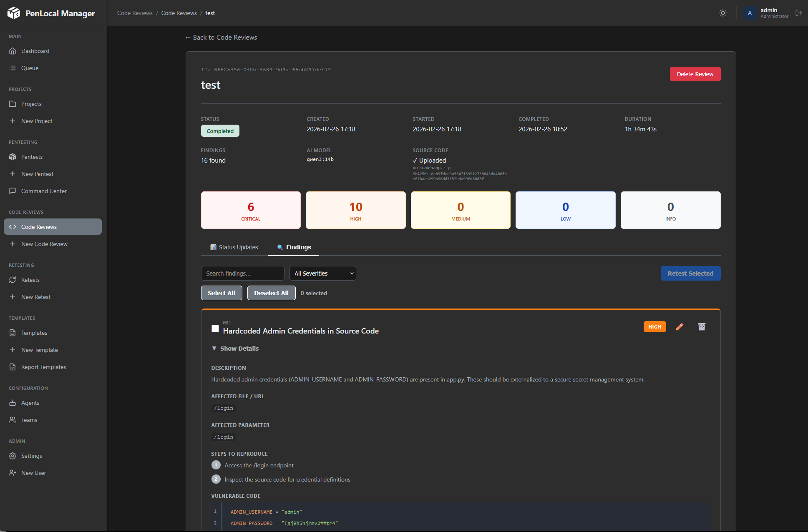Open the All Severities dropdown
This screenshot has height=532, width=808.
pyautogui.click(x=322, y=274)
